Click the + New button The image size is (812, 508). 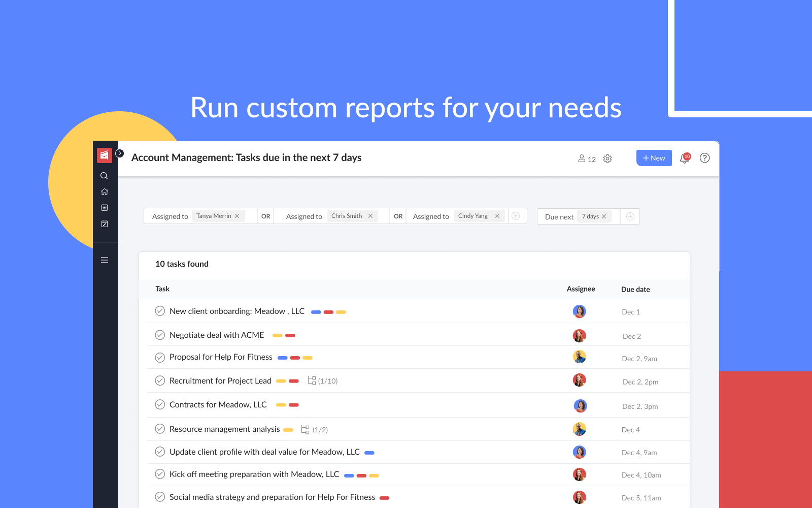click(x=654, y=158)
